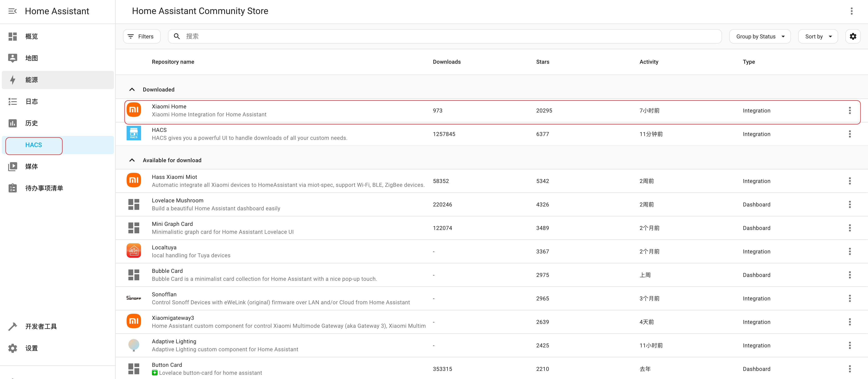Collapse the Downloaded group
This screenshot has height=379, width=868.
point(132,89)
